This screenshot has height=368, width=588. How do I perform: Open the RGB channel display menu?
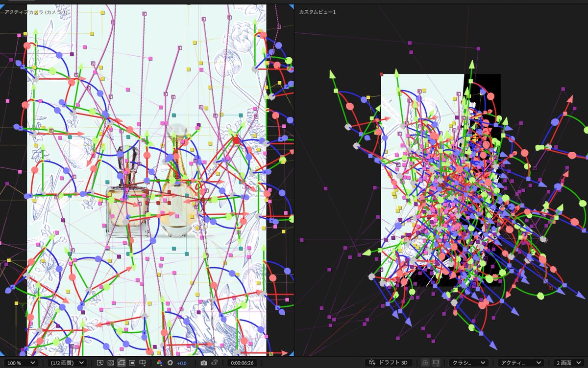click(x=159, y=363)
